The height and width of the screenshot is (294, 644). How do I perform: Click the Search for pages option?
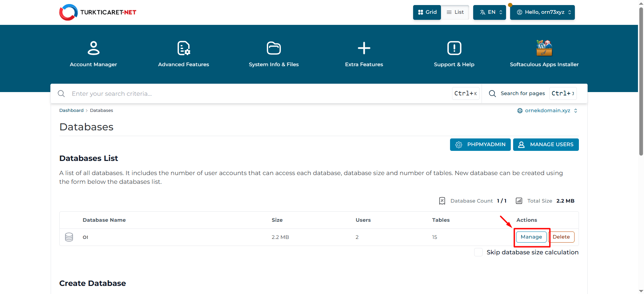pyautogui.click(x=522, y=93)
